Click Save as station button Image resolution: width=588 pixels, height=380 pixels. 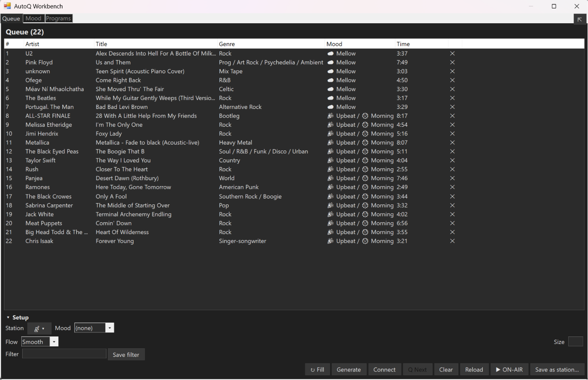[x=557, y=370]
